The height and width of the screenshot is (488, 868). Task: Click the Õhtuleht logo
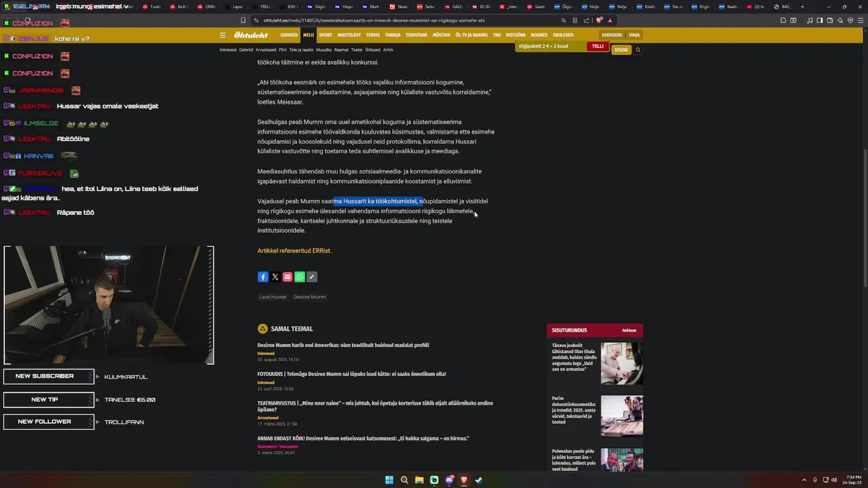point(251,35)
